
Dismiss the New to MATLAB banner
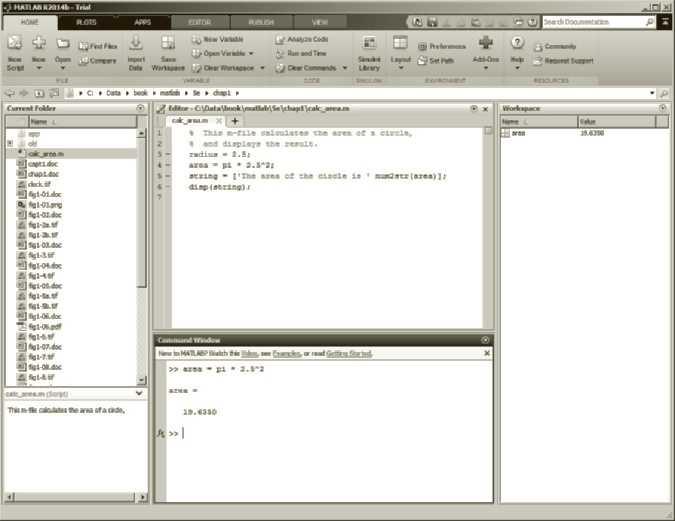(x=487, y=353)
